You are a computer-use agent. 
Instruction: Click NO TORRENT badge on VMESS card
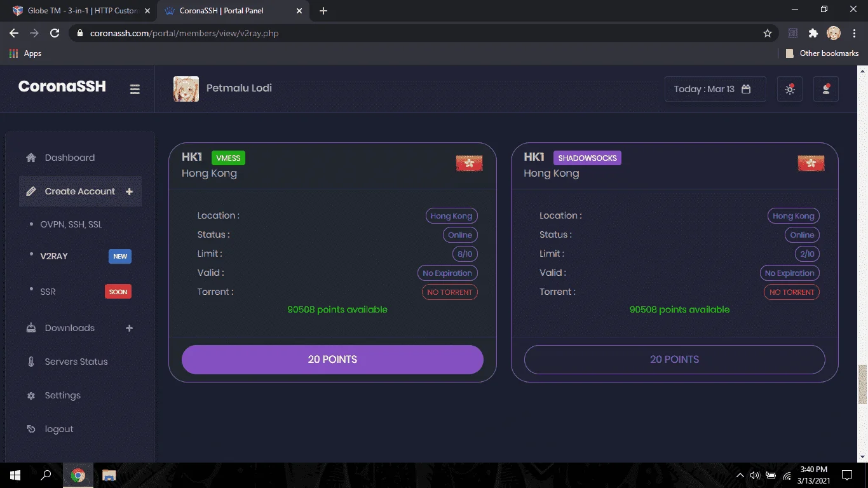click(x=449, y=292)
